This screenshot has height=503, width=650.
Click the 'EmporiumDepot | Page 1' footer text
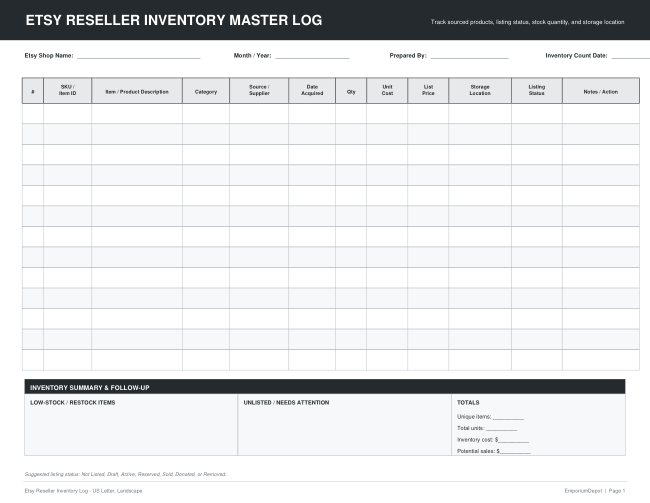point(595,491)
